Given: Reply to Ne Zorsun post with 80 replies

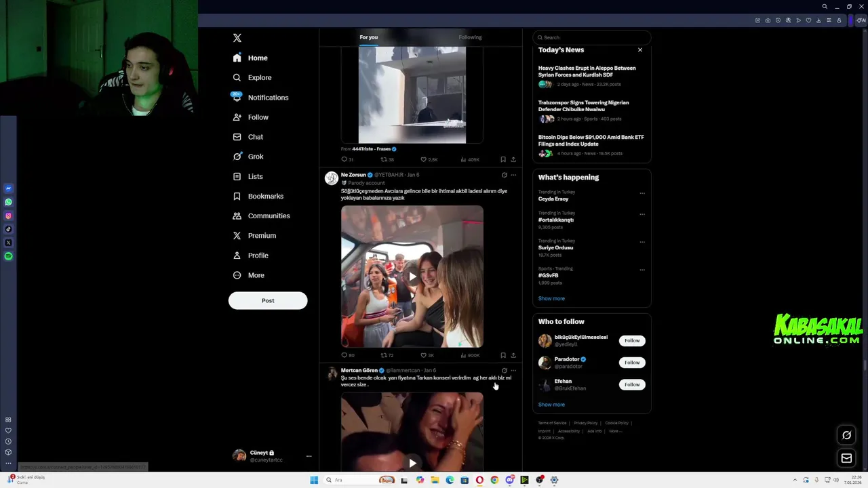Looking at the screenshot, I should click(x=347, y=355).
